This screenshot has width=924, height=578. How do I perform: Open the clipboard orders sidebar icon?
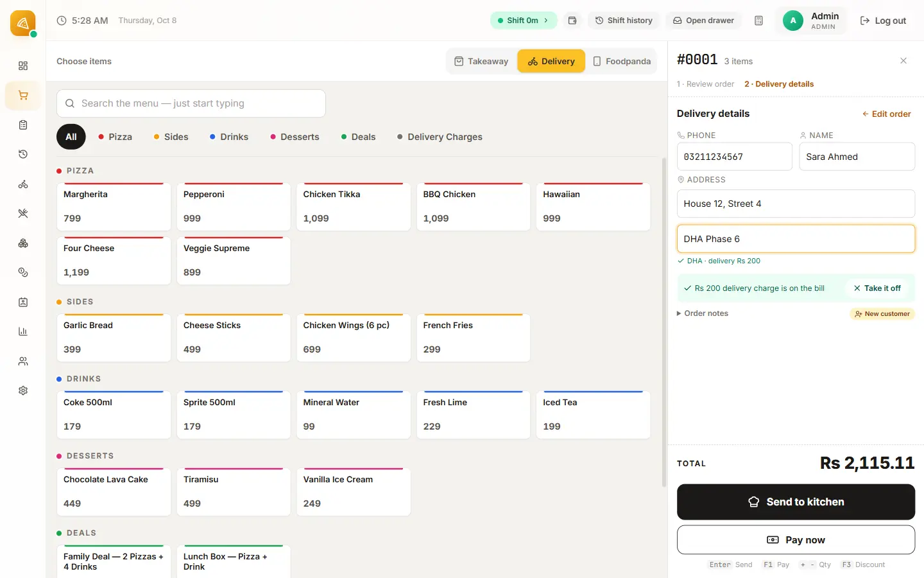click(x=23, y=125)
